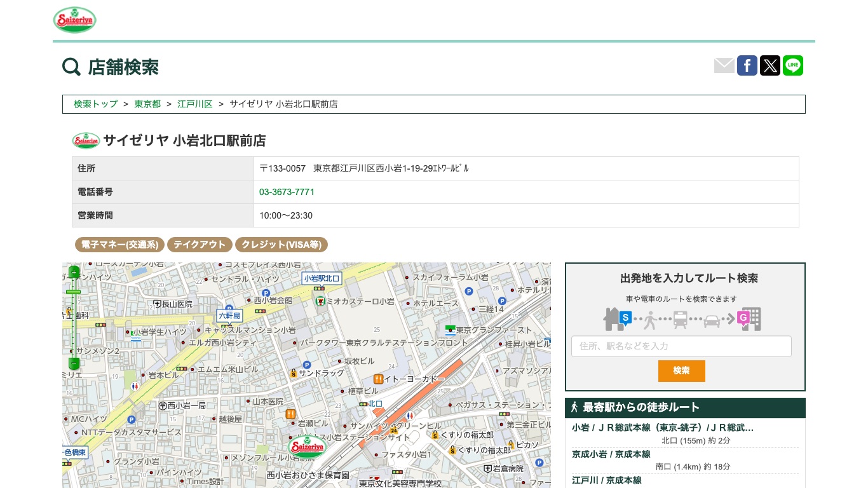Zoom in the map with the plus button

pyautogui.click(x=74, y=273)
